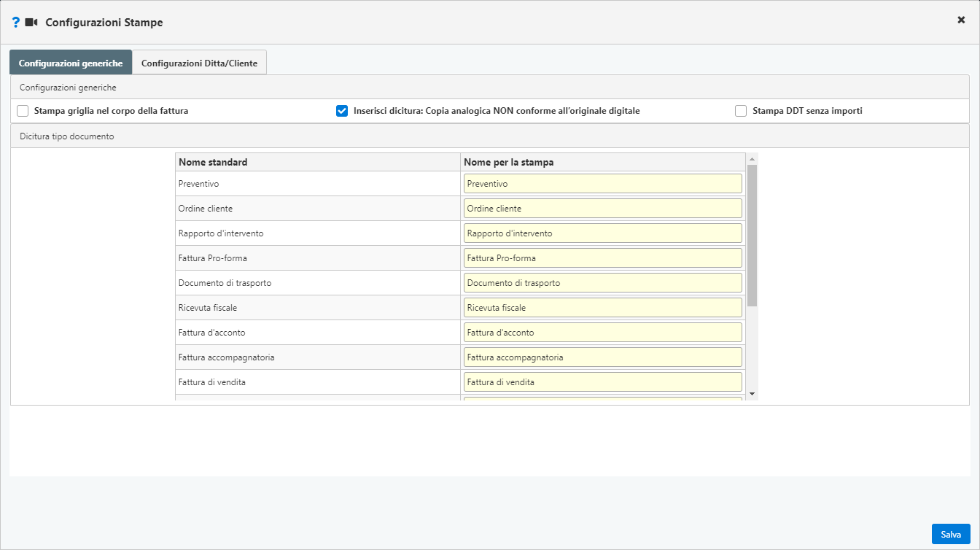Screen dimensions: 980x550
Task: Edit Fattura accompagnatoria print name field
Action: click(x=602, y=357)
